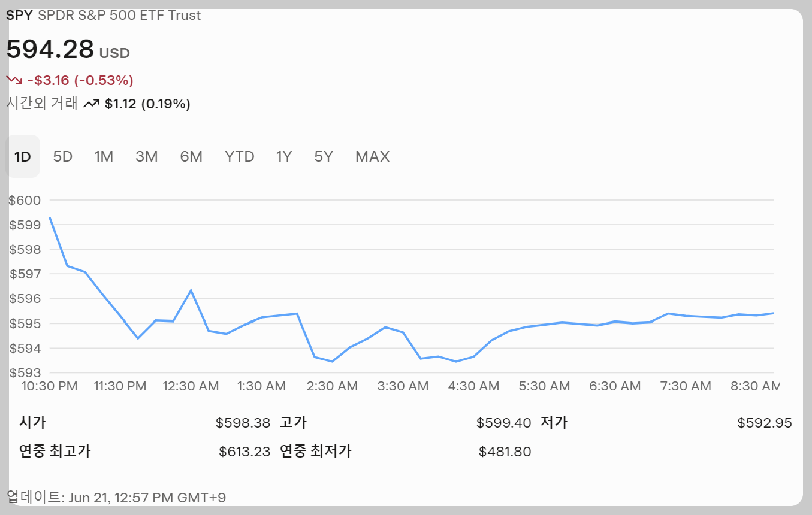Click the 11:30 PM axis label
Viewport: 812px width, 515px height.
point(120,386)
